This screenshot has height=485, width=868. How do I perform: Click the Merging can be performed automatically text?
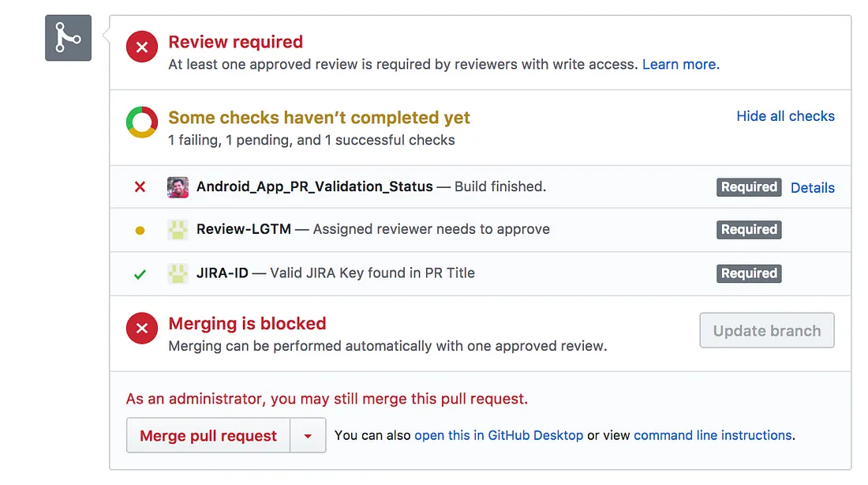click(x=387, y=346)
